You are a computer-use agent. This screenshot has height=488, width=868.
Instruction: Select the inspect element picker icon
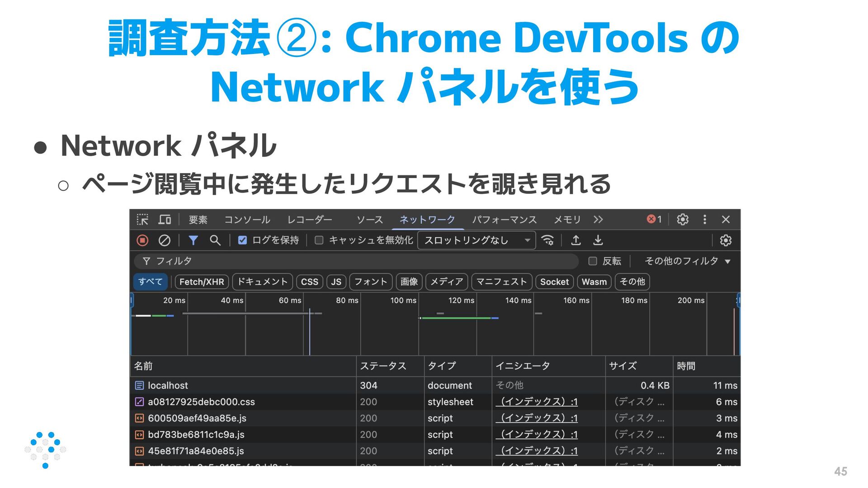142,220
